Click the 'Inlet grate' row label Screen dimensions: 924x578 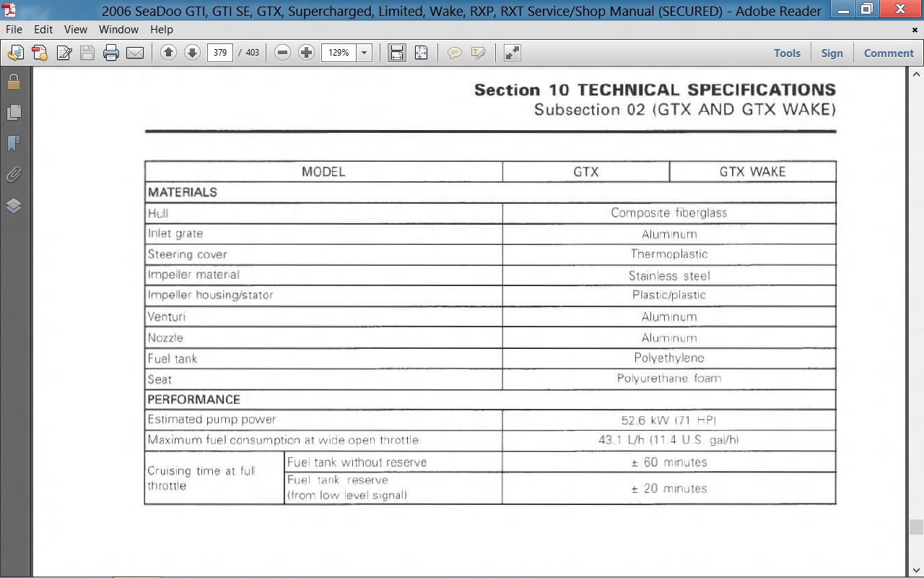point(175,234)
